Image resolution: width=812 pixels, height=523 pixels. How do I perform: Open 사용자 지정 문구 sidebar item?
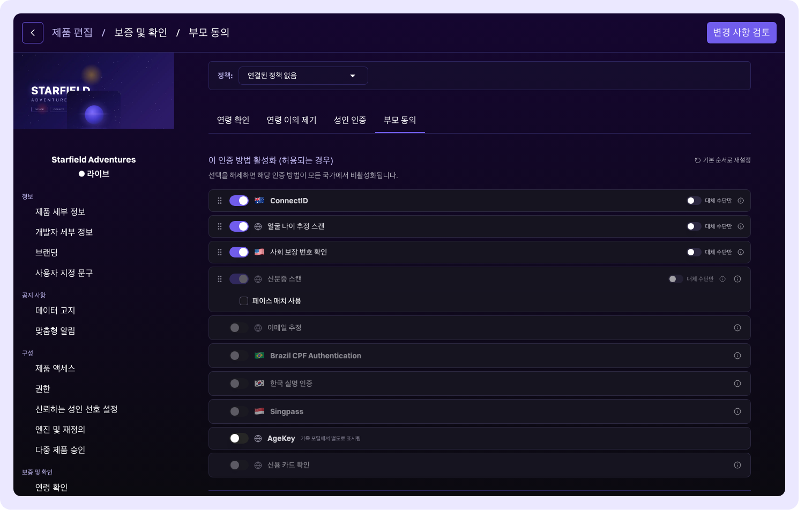pos(64,273)
